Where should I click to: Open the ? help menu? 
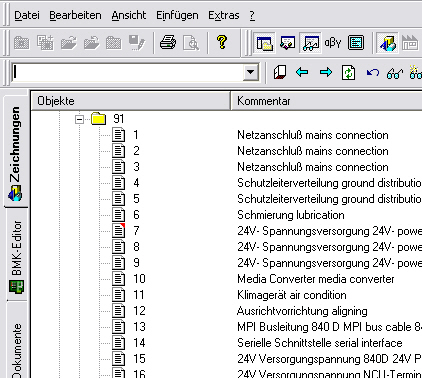coord(252,15)
